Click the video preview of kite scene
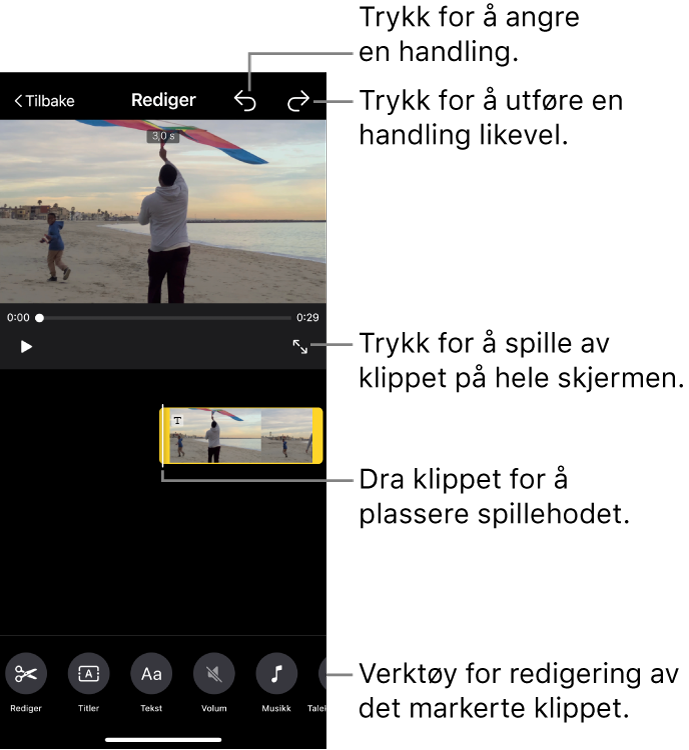689x750 pixels. tap(163, 211)
